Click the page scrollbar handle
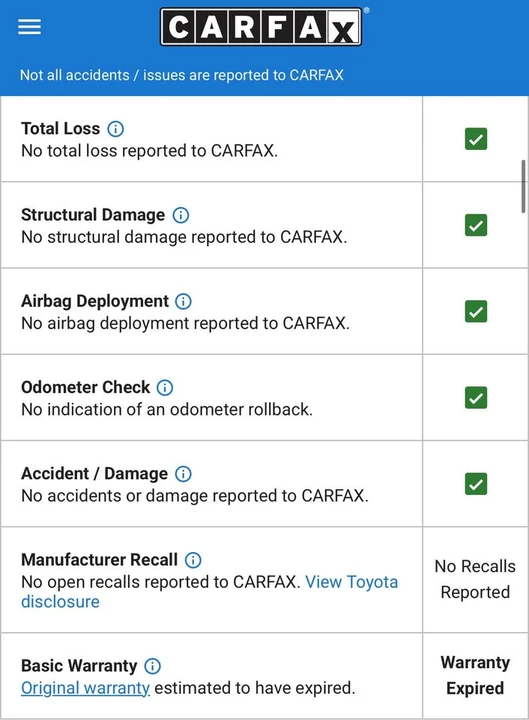Screen dimensions: 529x720 click(x=523, y=186)
